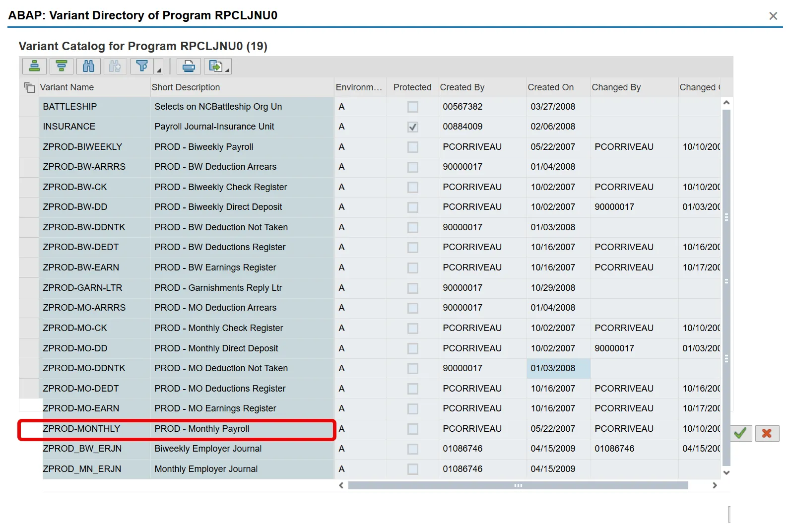Uncheck Protected checkbox for INSURANCE variant
791x532 pixels.
(x=412, y=127)
